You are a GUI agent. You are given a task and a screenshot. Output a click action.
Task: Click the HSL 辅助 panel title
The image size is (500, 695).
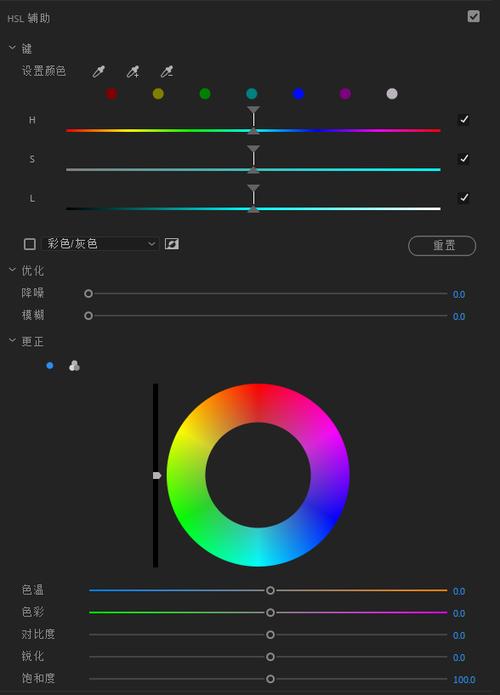[x=29, y=18]
